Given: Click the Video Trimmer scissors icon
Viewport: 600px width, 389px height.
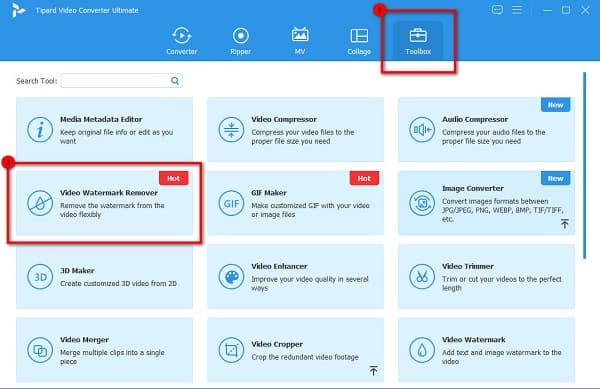Looking at the screenshot, I should [422, 277].
